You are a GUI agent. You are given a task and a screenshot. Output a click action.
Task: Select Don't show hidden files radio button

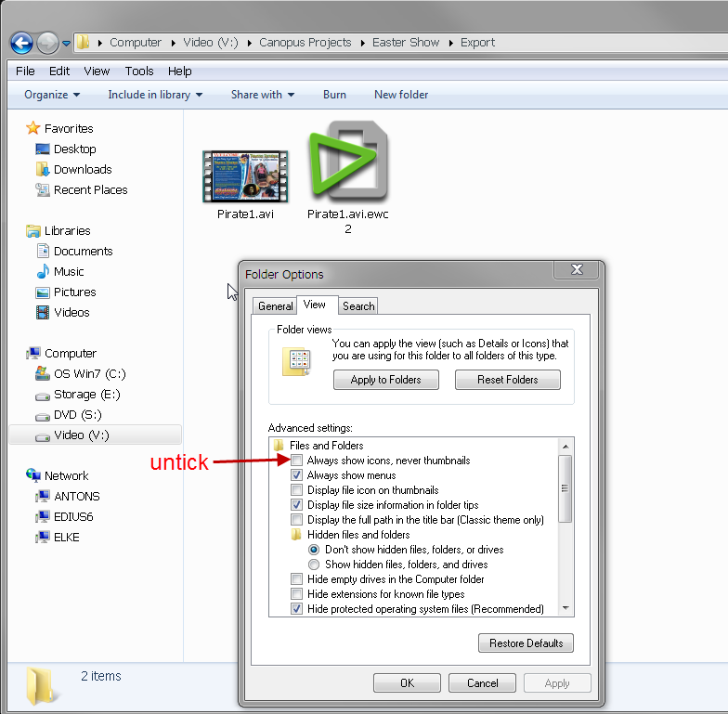point(314,550)
